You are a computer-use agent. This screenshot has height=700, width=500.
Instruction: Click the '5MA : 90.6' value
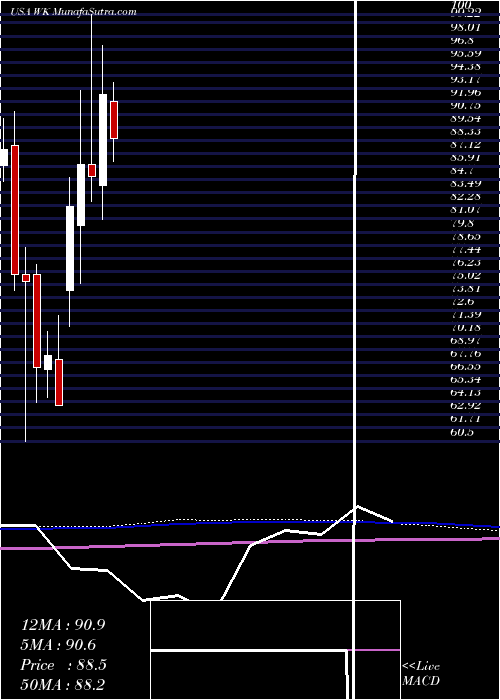point(58,645)
